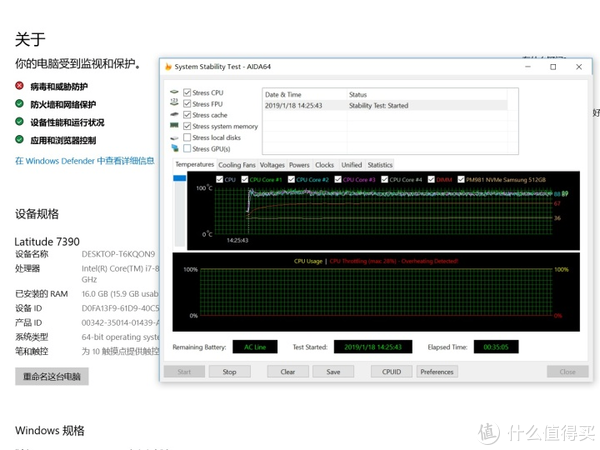Enable the Stress GPU(s) checkbox
Viewport: 600px width, 450px height.
point(187,149)
